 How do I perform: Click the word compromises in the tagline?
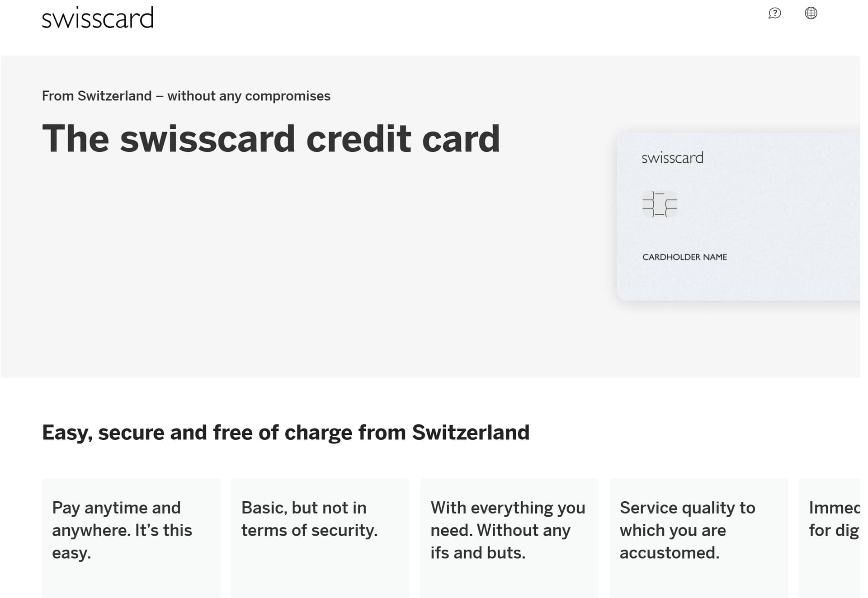(288, 96)
